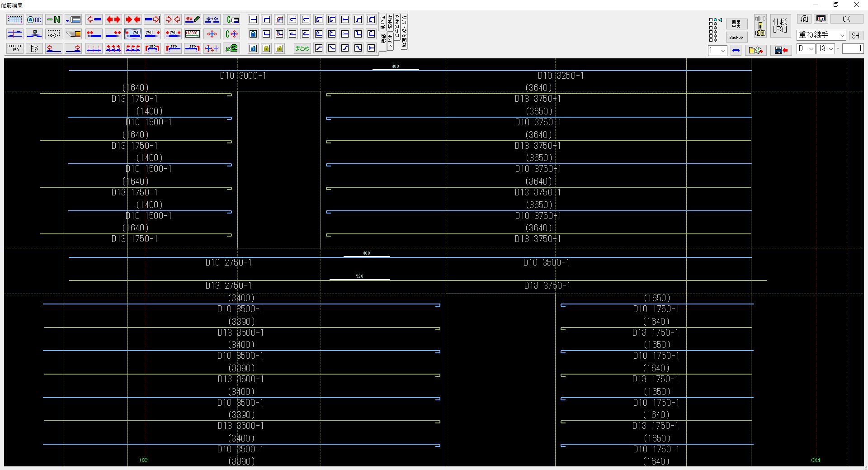Click the 画面中央 center-screen button
Viewport: 868px width, 470px height.
pyautogui.click(x=736, y=24)
